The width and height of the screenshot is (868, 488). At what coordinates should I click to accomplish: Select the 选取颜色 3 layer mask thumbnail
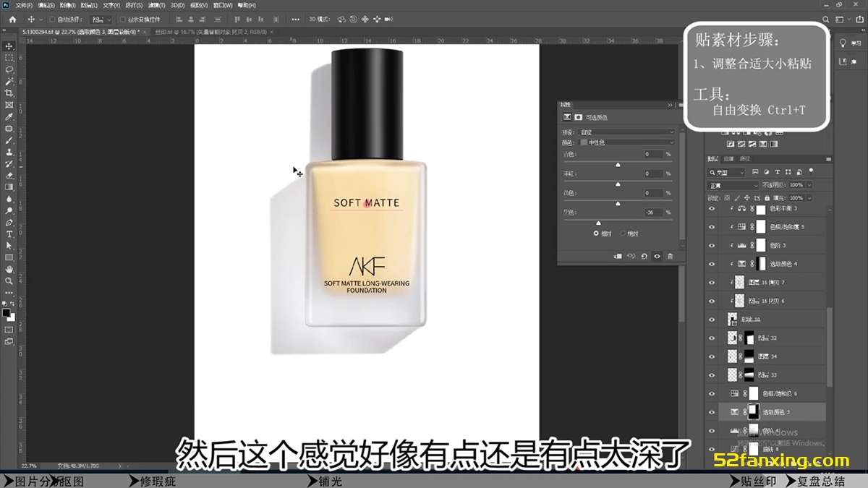pyautogui.click(x=754, y=412)
